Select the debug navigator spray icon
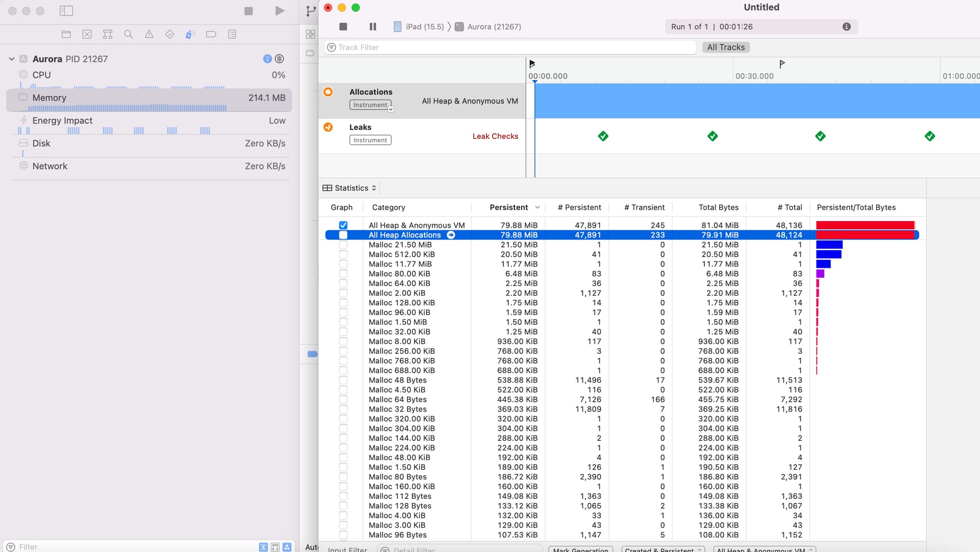Image resolution: width=980 pixels, height=552 pixels. [190, 34]
